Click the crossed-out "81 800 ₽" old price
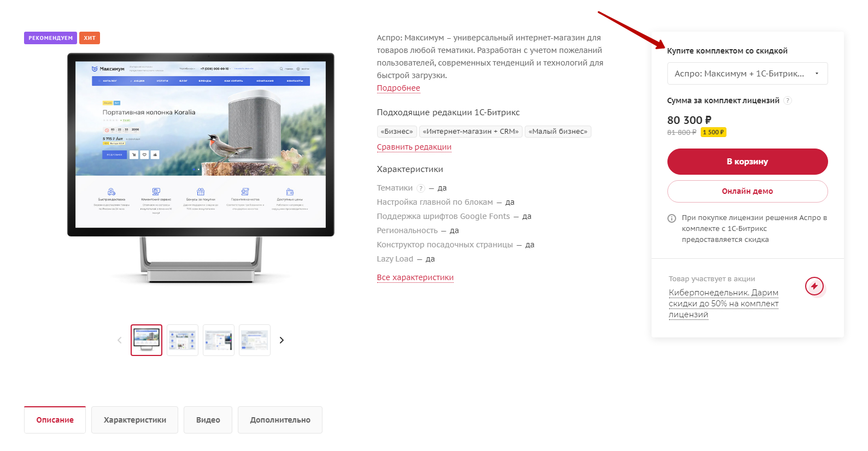The image size is (868, 451). click(x=682, y=132)
